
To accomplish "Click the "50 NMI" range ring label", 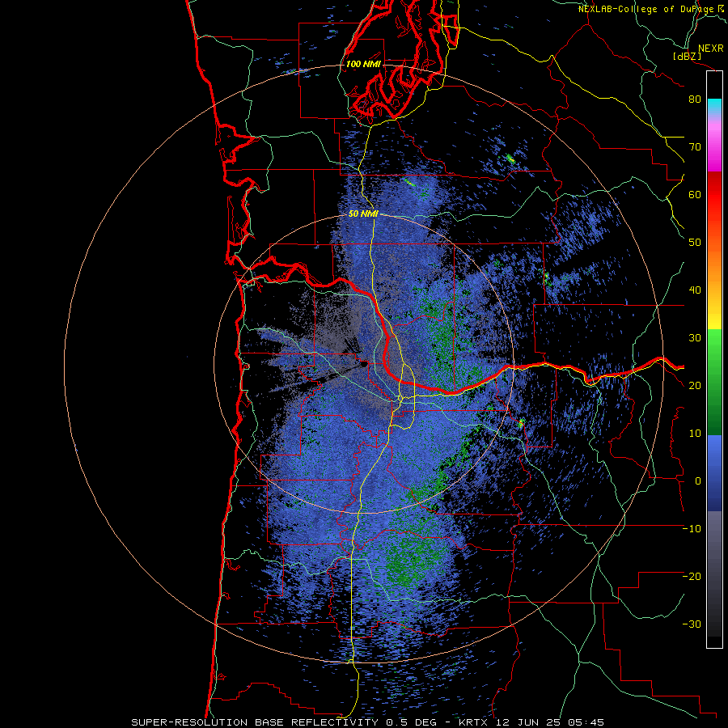I will click(363, 214).
